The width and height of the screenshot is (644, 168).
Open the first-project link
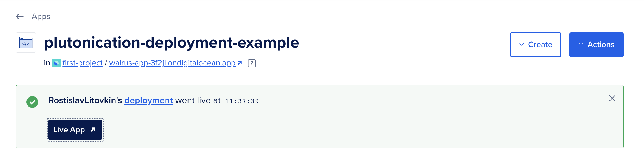click(x=82, y=63)
